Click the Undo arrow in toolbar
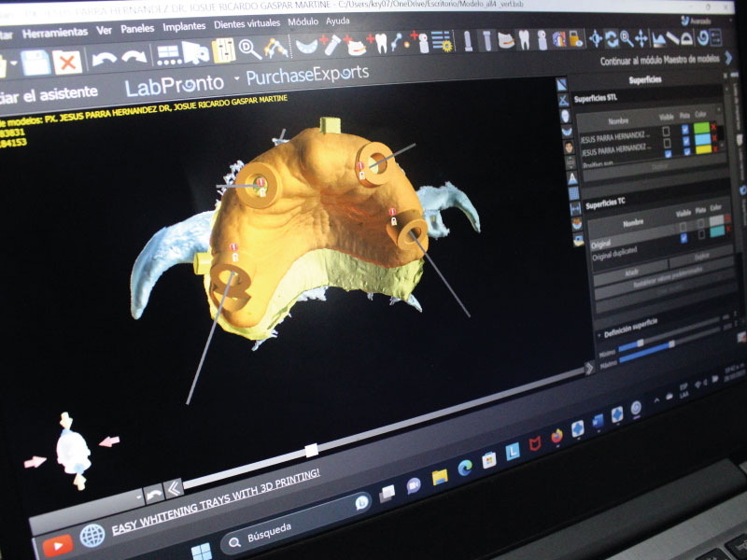The image size is (747, 560). coord(103,60)
